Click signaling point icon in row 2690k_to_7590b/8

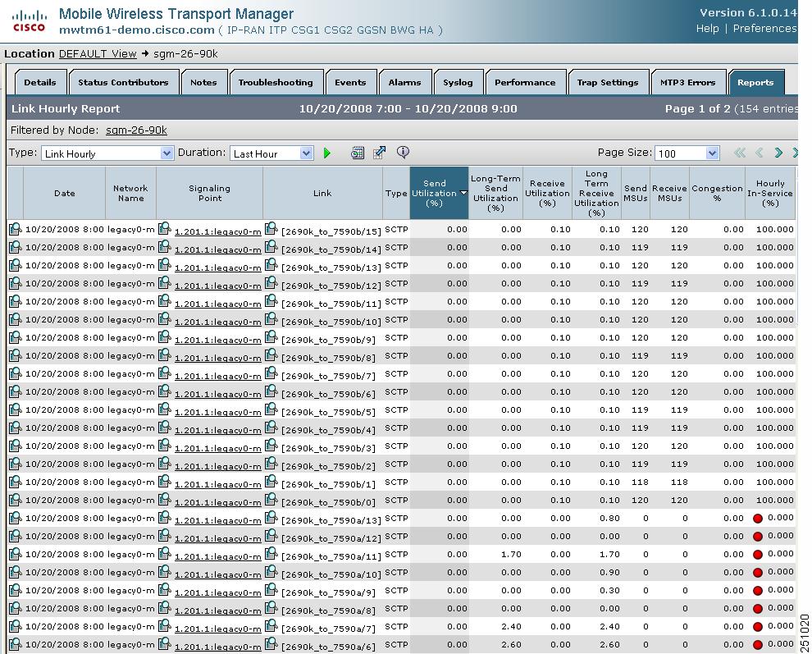pyautogui.click(x=165, y=355)
